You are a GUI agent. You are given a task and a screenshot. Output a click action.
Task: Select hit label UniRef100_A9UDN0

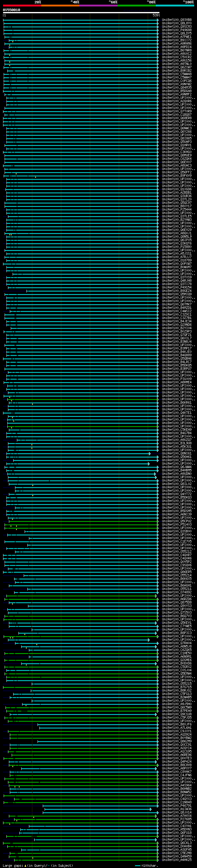(x=177, y=474)
